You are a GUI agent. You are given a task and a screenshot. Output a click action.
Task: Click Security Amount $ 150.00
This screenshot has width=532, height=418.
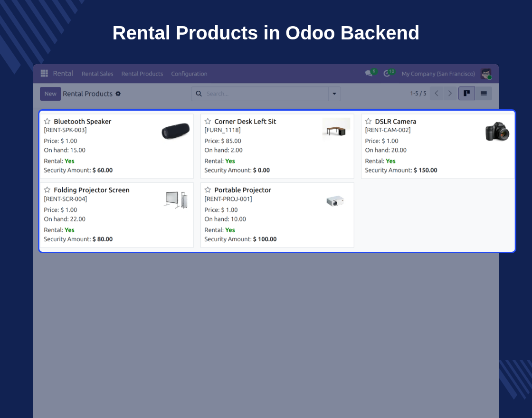[x=401, y=170]
